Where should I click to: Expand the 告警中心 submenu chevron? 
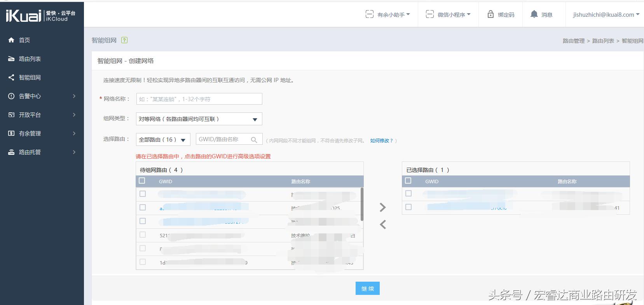[x=74, y=96]
